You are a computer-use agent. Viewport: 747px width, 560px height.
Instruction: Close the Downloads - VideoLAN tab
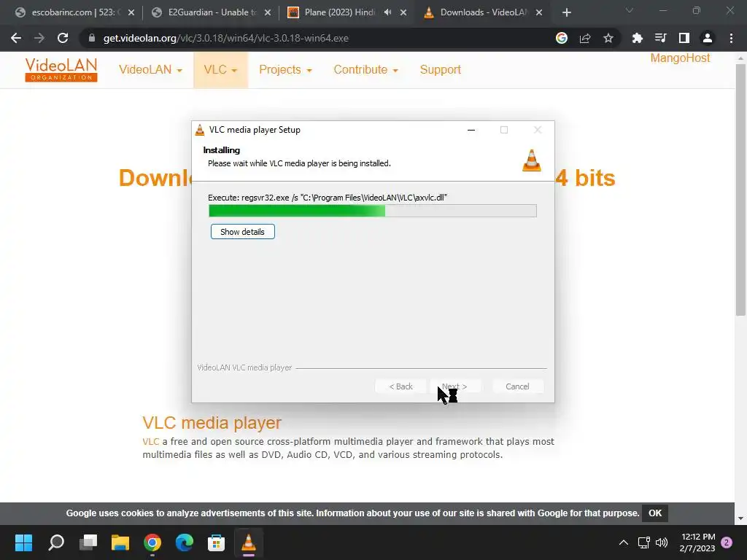pos(539,12)
